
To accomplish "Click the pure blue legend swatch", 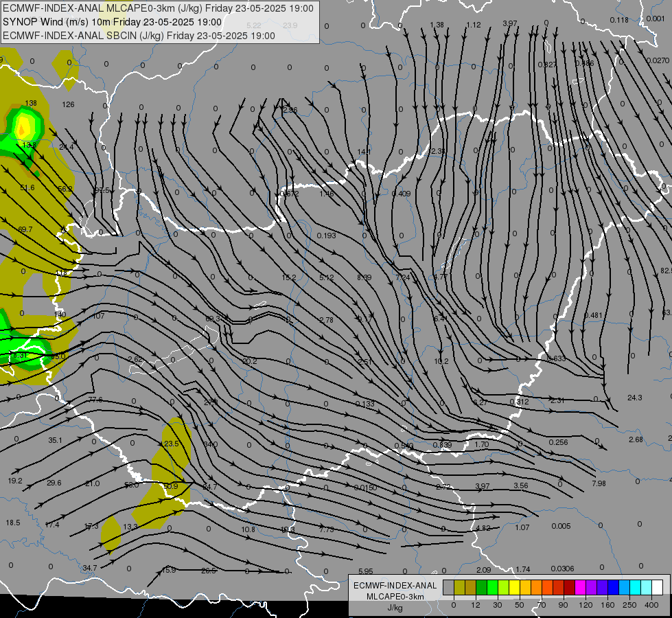I will (x=614, y=587).
